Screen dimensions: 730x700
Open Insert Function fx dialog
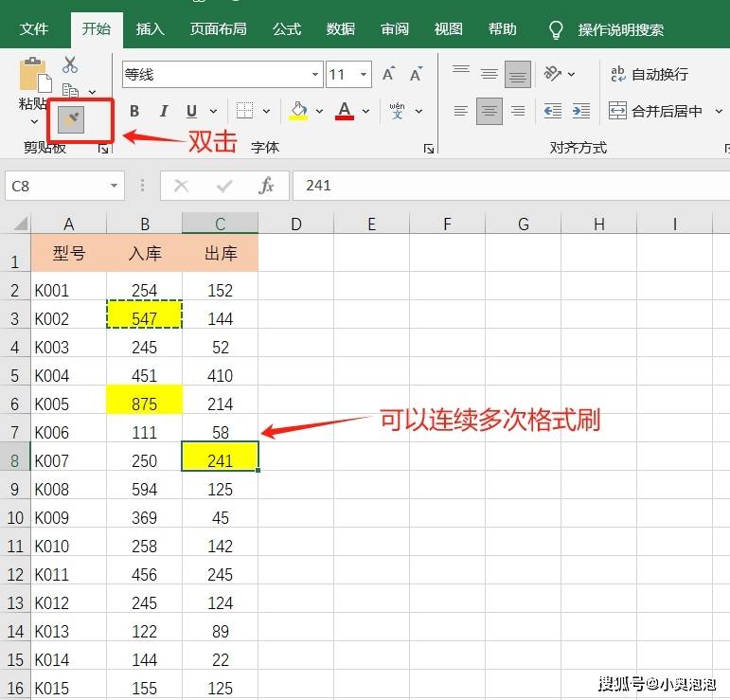click(x=266, y=186)
